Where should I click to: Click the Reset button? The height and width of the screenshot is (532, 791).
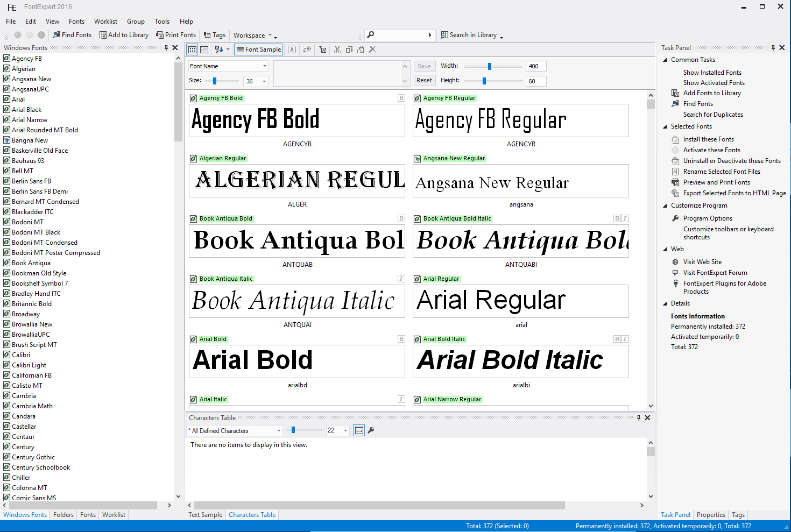[x=424, y=80]
